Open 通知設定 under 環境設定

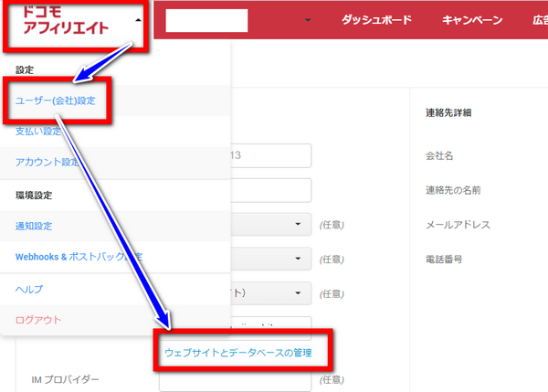(34, 226)
